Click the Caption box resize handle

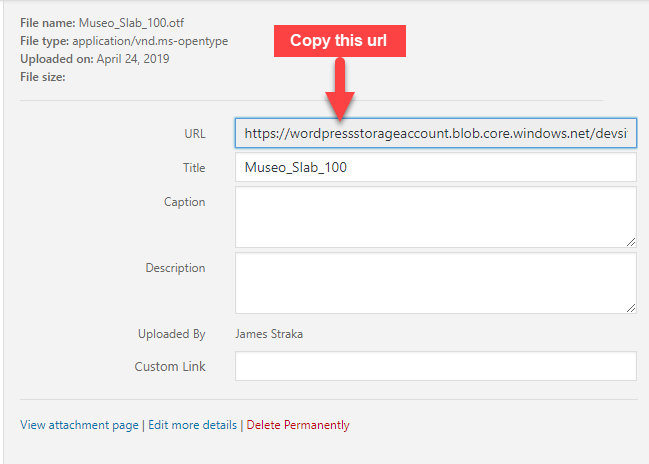[x=630, y=241]
